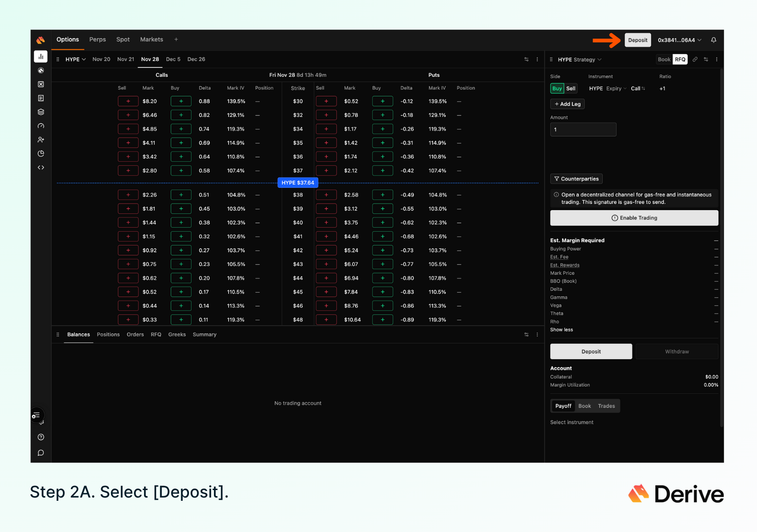Viewport: 757px width, 532px height.
Task: Open the trading chart icon in sidebar
Action: [41, 56]
